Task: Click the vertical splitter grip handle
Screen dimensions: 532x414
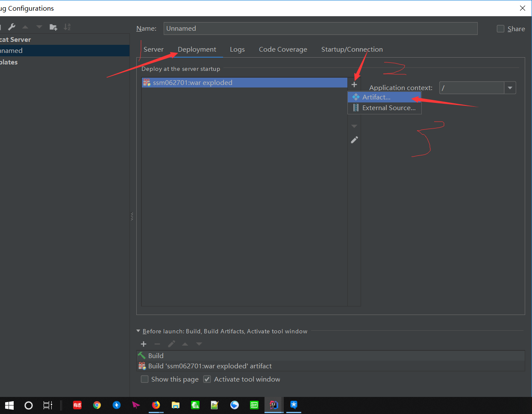Action: coord(132,216)
